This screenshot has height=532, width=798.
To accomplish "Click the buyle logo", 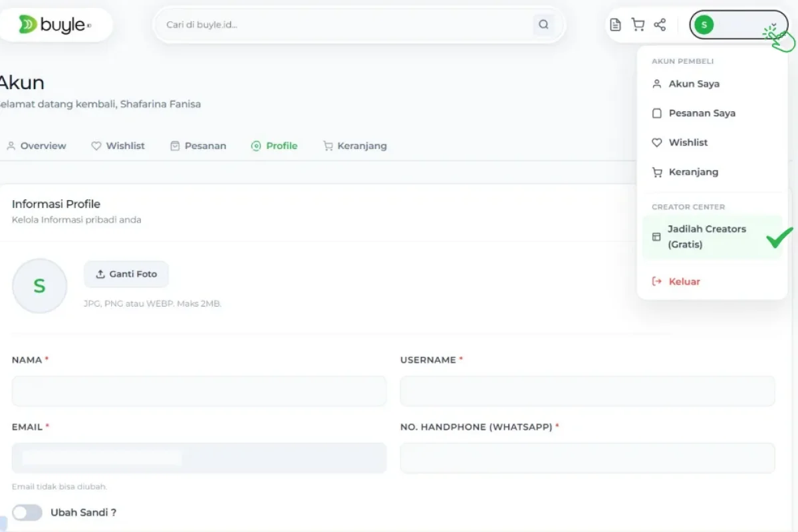I will click(55, 25).
